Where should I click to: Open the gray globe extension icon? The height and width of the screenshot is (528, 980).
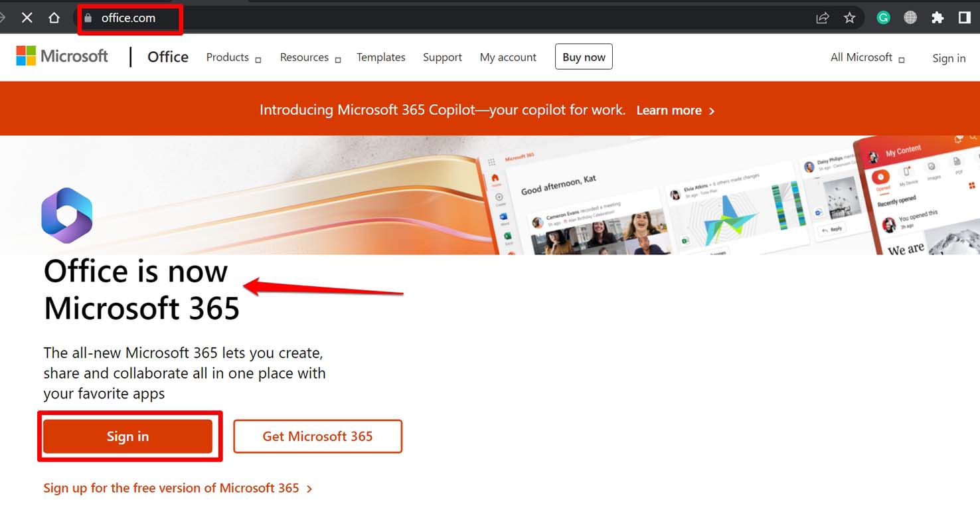click(x=910, y=18)
